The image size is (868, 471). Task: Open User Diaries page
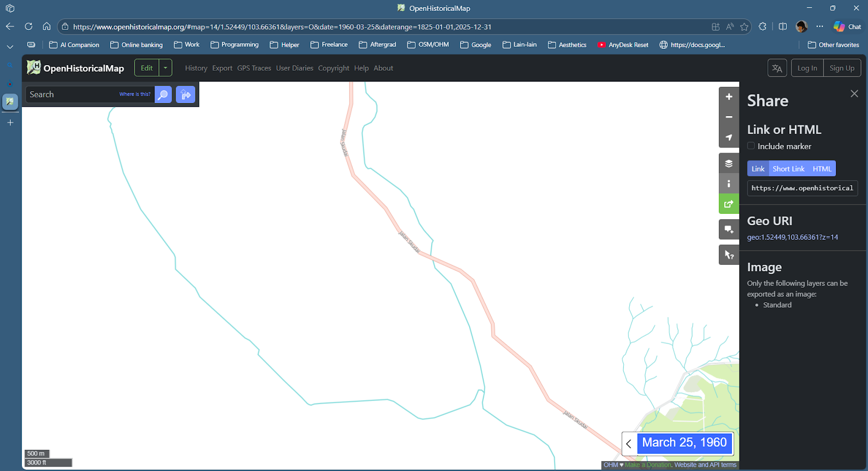tap(295, 68)
